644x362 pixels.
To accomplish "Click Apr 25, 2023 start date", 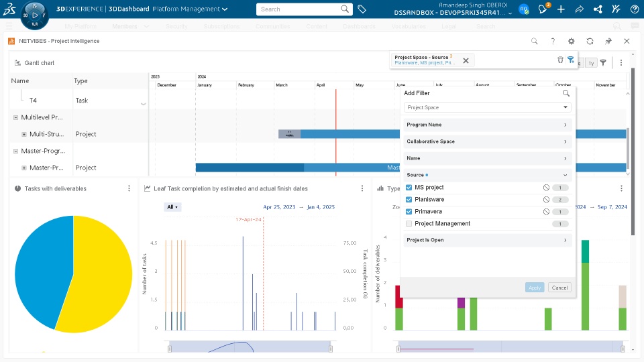I will (279, 207).
